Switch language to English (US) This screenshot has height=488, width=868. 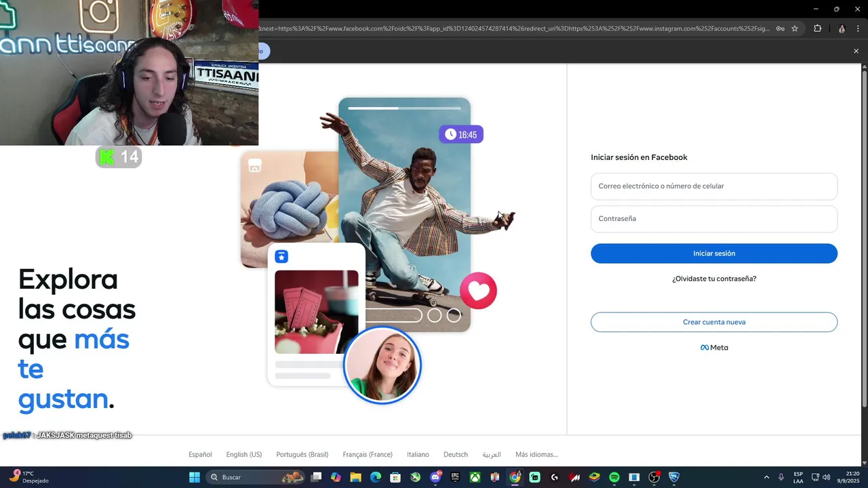tap(244, 455)
